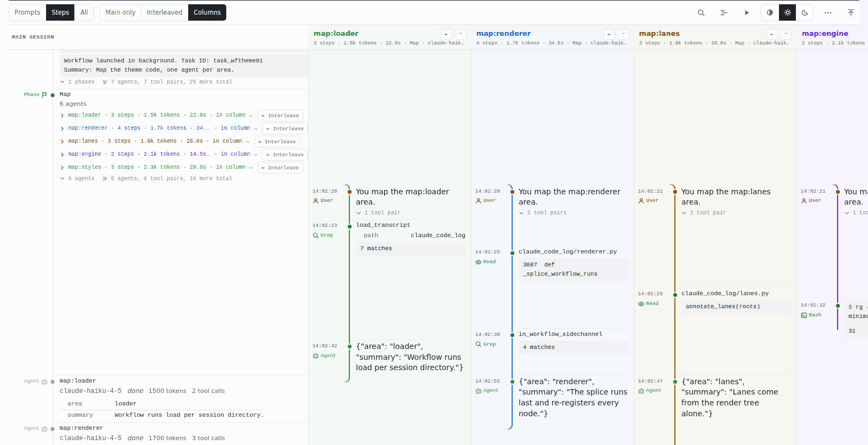This screenshot has width=868, height=445.
Task: Select the Steps view tab
Action: [60, 12]
